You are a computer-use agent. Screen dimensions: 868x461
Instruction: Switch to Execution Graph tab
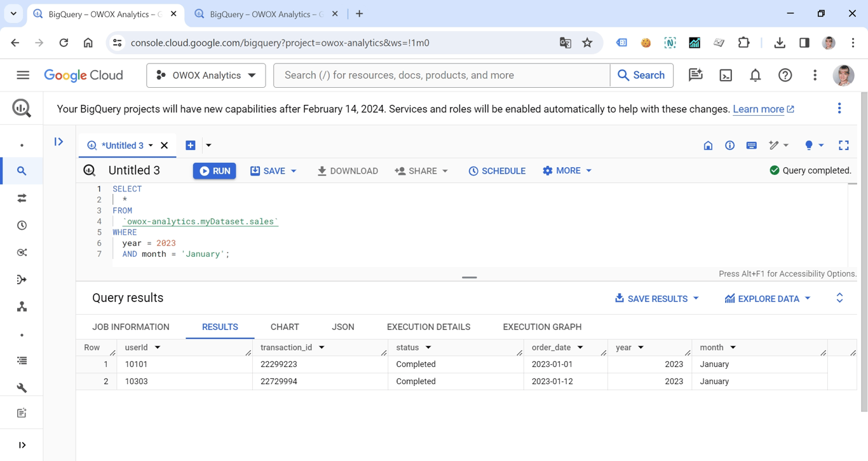point(542,327)
